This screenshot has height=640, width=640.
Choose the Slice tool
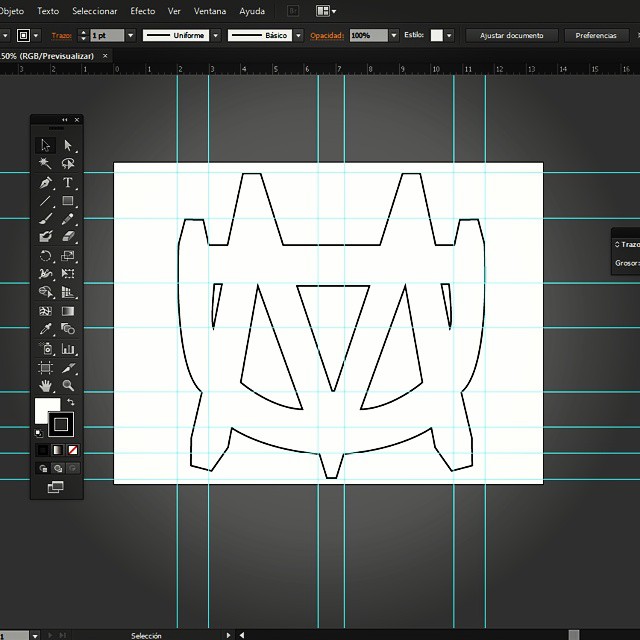click(68, 367)
